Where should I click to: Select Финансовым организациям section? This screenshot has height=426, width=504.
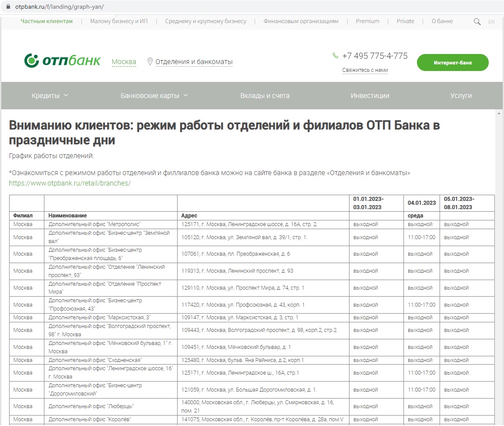[x=301, y=21]
